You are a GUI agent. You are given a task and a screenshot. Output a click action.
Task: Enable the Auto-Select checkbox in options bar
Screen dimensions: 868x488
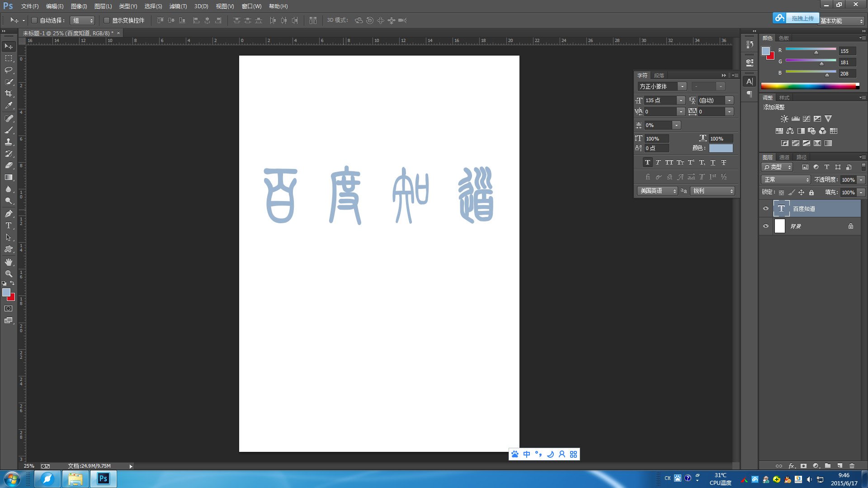(35, 20)
